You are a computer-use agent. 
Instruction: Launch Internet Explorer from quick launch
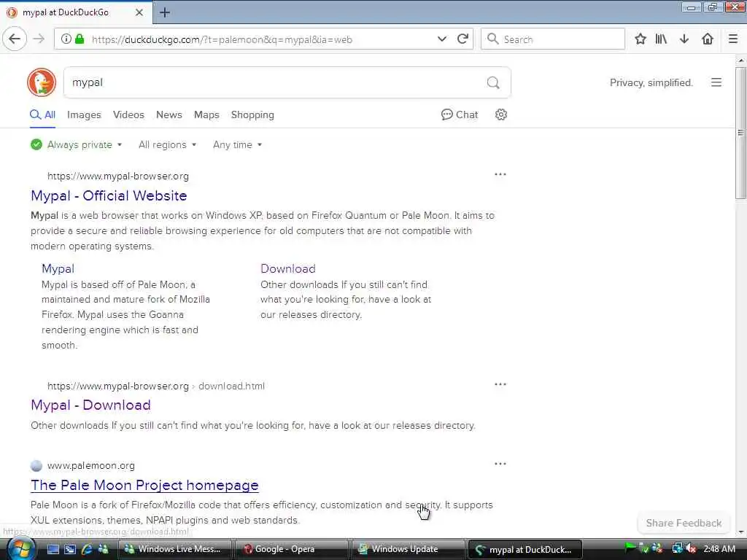[x=86, y=550]
